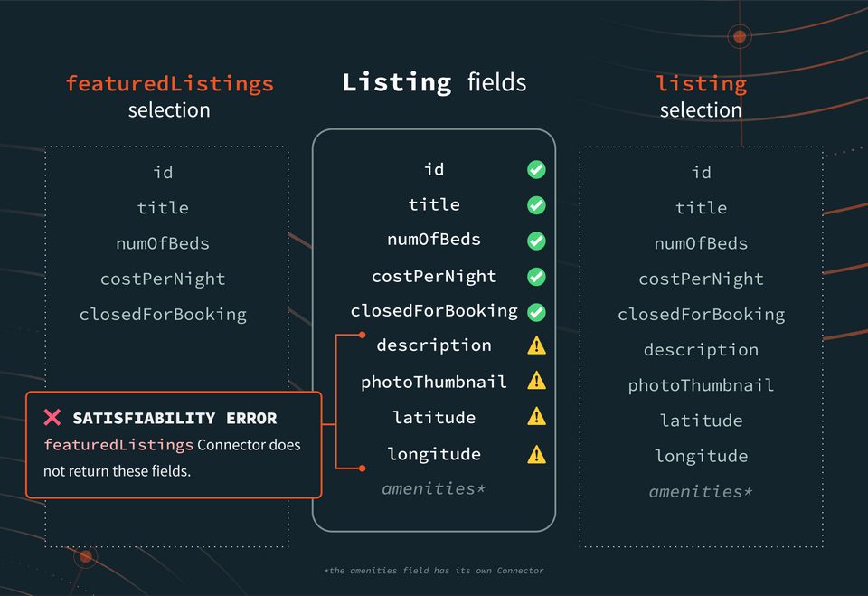Click the orange listing selection heading

coord(701,83)
